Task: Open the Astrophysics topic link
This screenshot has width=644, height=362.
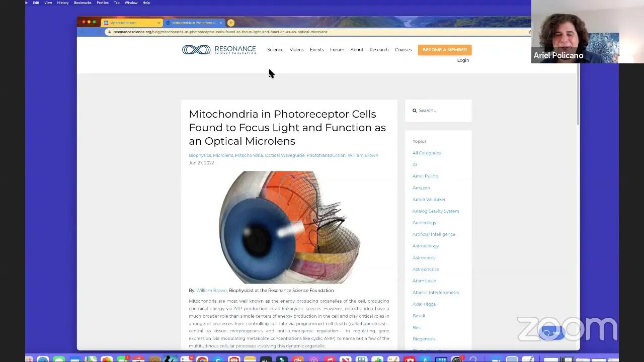Action: (426, 269)
